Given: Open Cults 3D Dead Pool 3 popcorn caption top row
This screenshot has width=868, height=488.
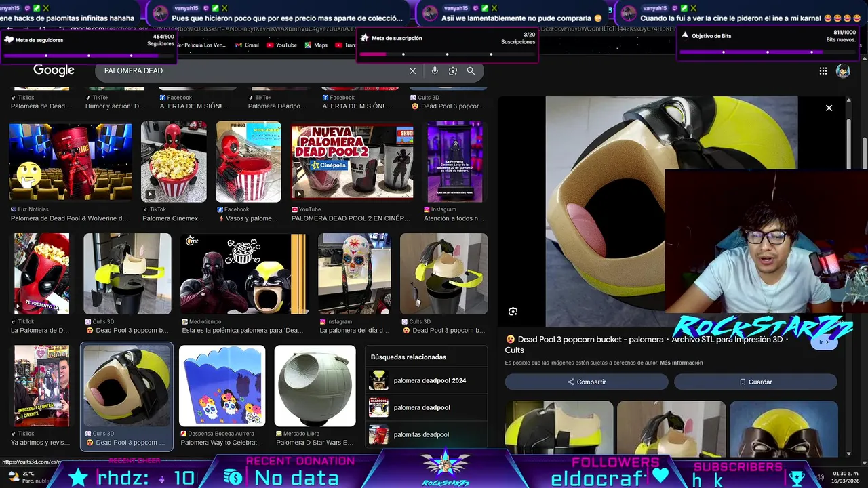Looking at the screenshot, I should [448, 106].
